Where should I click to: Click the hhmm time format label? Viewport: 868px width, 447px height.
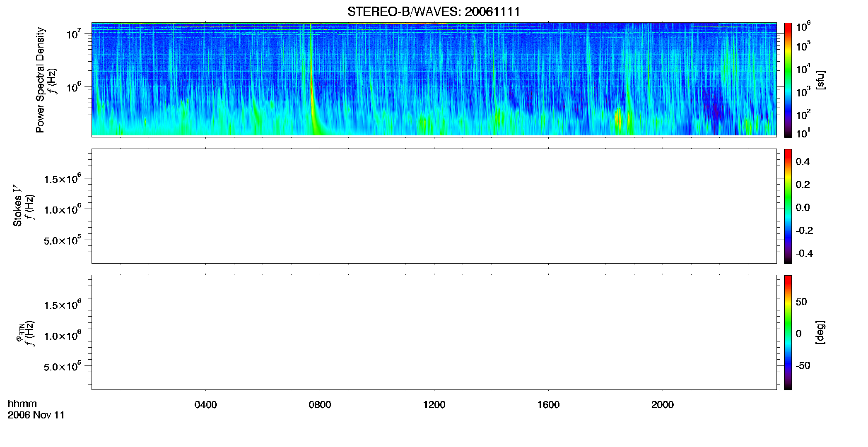click(22, 404)
